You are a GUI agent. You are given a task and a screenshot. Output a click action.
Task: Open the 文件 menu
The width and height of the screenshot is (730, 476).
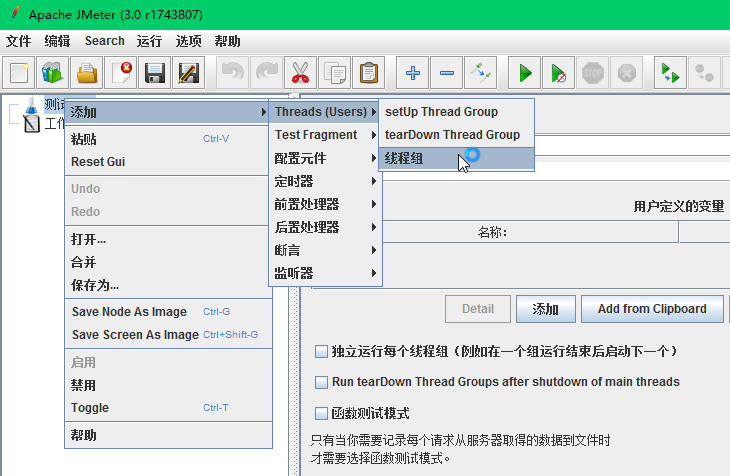[x=19, y=41]
